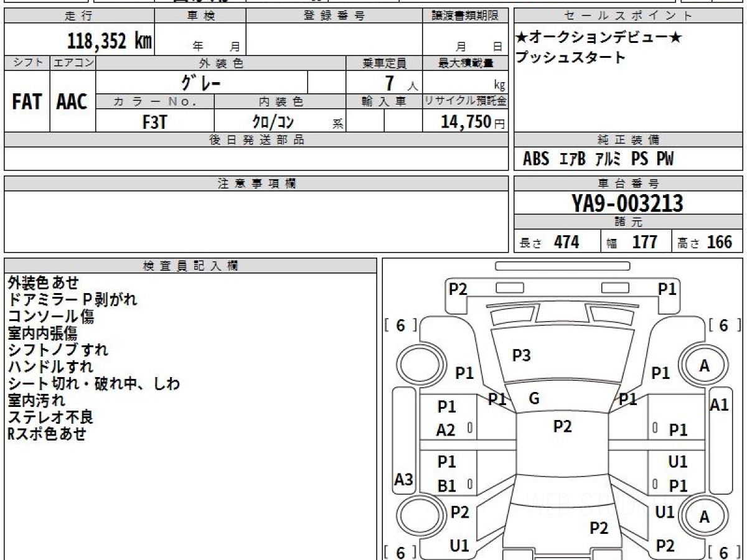
Task: Select the 幅 177 dimension
Action: (x=632, y=242)
